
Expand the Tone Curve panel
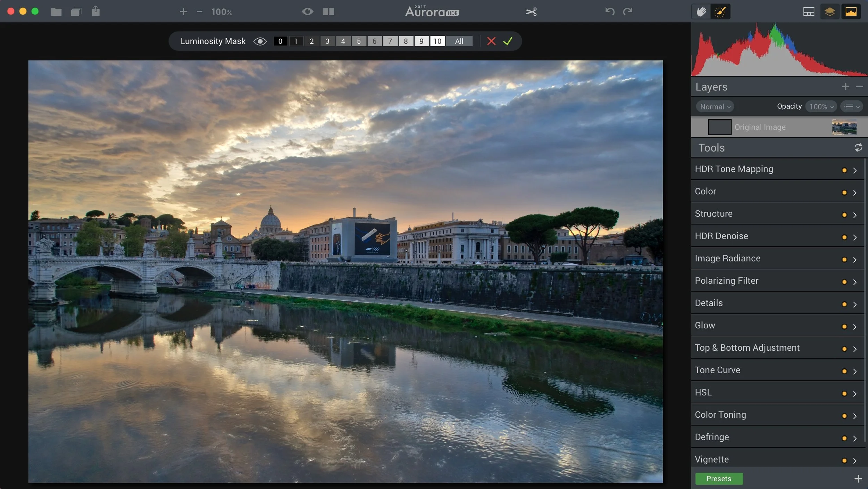click(855, 372)
